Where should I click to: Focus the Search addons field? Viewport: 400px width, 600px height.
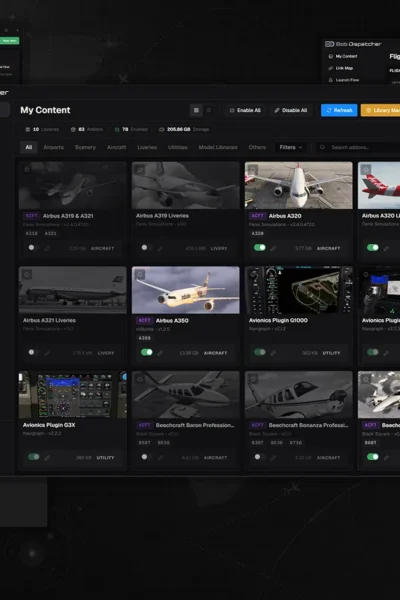(x=358, y=147)
